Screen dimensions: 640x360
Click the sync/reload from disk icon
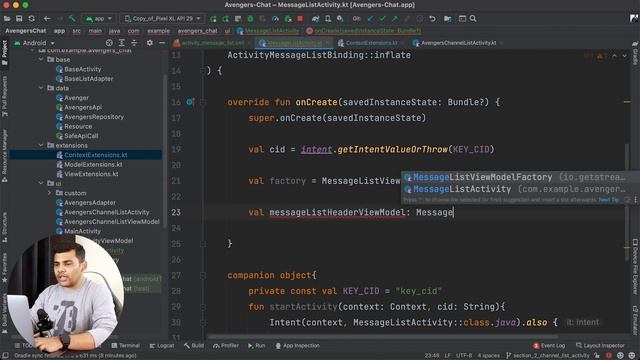31,18
